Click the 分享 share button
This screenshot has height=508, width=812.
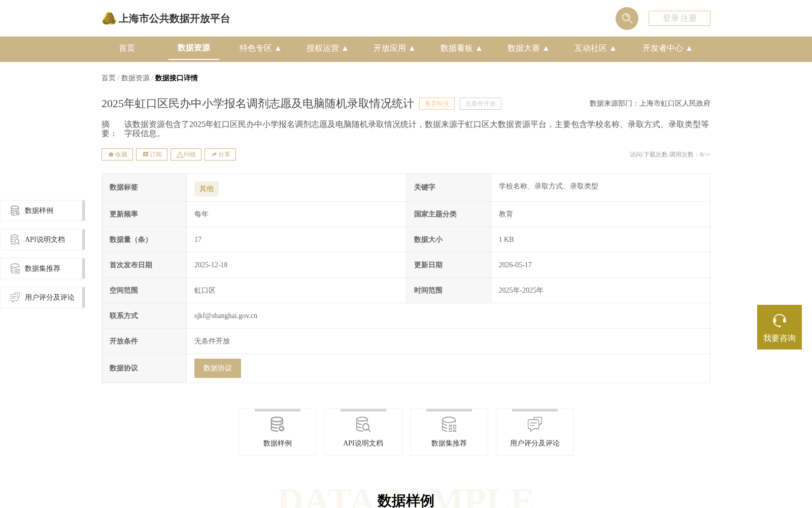tap(220, 154)
